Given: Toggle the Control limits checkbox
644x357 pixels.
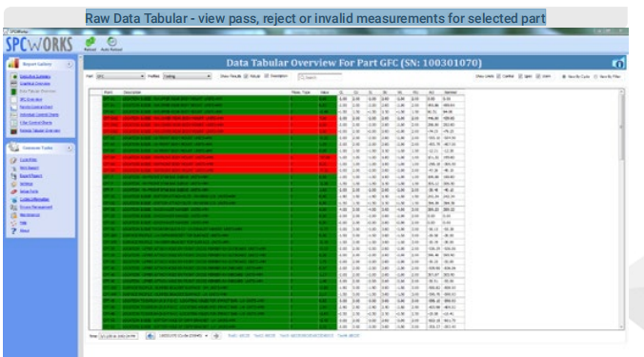Looking at the screenshot, I should click(x=498, y=76).
